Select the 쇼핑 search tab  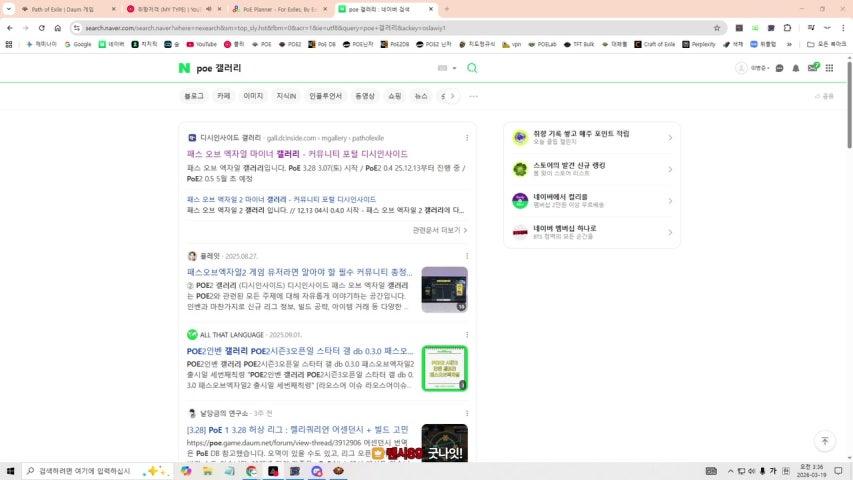tap(394, 96)
